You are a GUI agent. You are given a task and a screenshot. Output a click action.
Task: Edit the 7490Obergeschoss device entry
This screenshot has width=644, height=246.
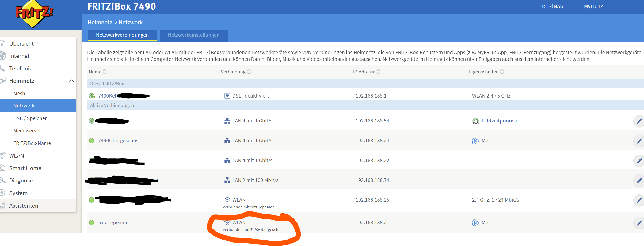click(639, 141)
